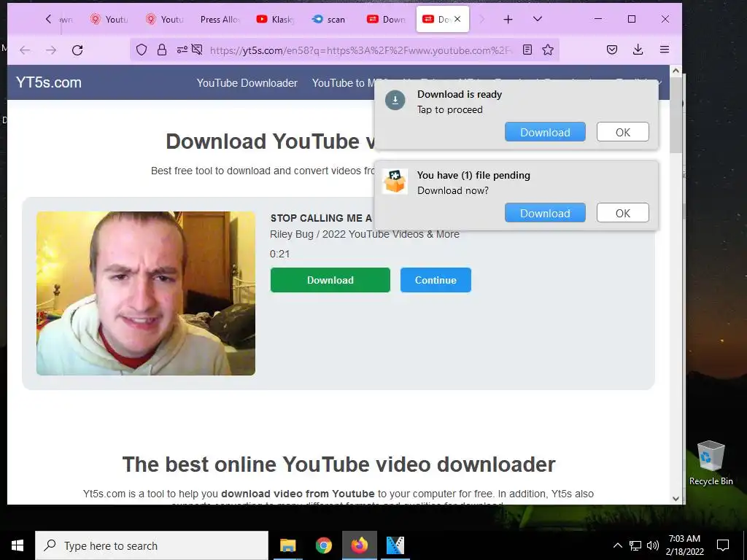
Task: Open the Windows Start menu
Action: click(18, 545)
